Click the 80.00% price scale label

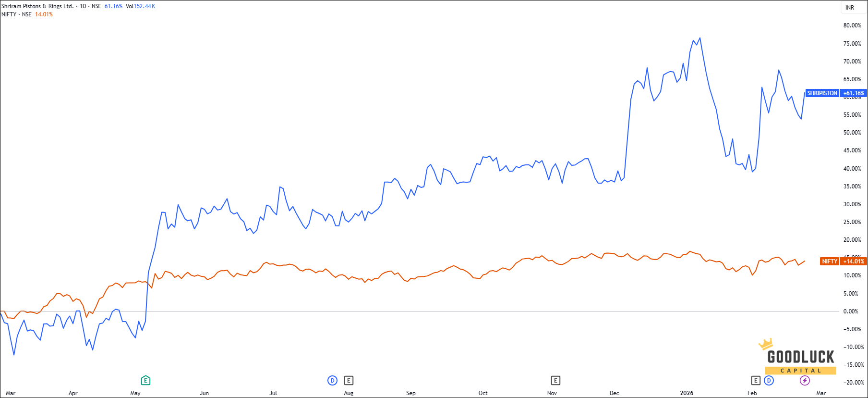tap(852, 25)
